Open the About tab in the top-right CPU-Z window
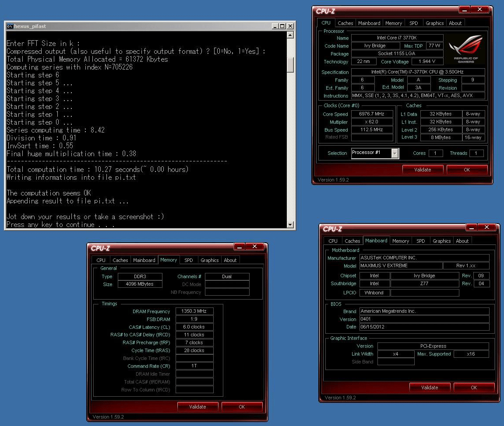Viewport: 504px width, 426px height. 455,23
